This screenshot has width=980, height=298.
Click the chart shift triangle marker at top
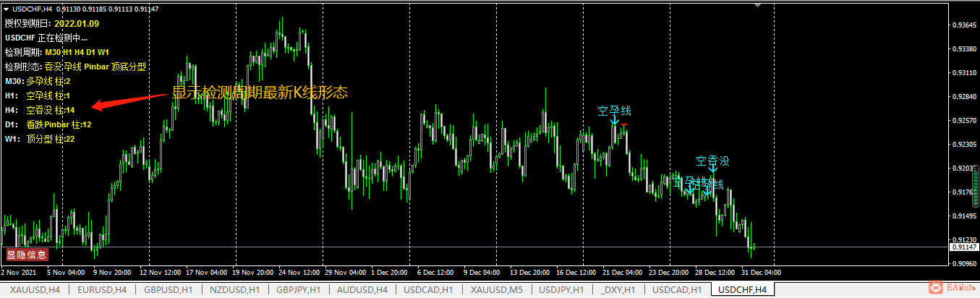coord(757,4)
